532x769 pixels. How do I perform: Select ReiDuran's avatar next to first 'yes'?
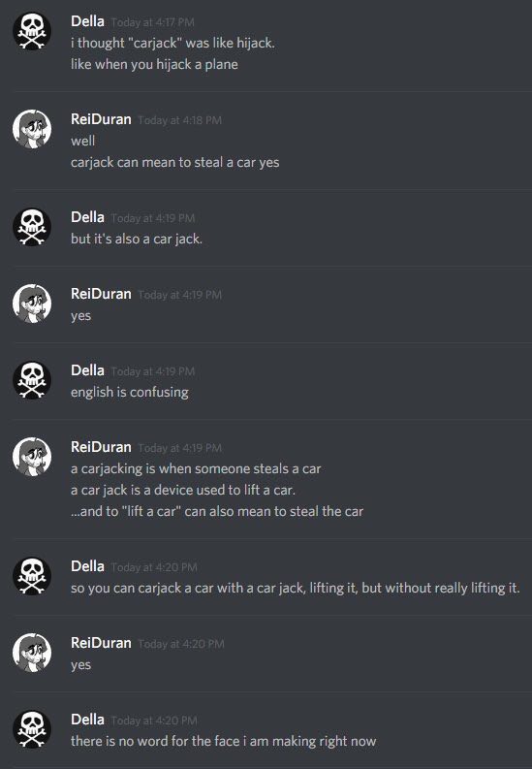pos(32,304)
